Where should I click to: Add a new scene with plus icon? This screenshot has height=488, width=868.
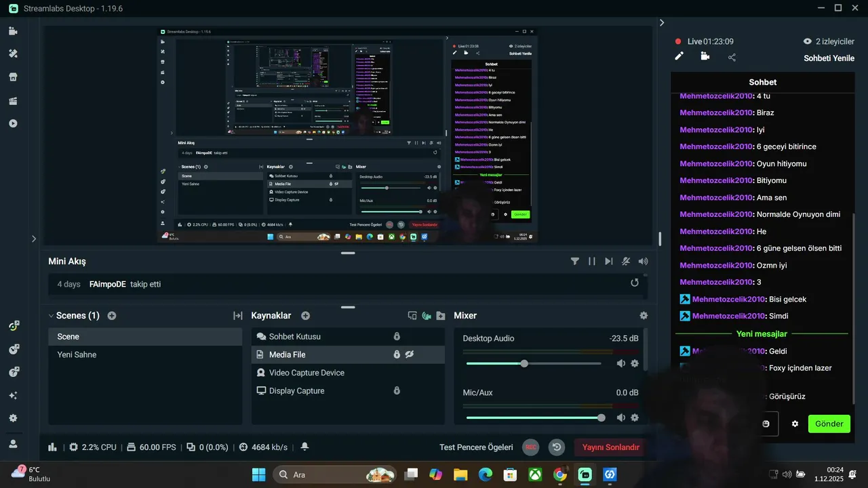(112, 316)
